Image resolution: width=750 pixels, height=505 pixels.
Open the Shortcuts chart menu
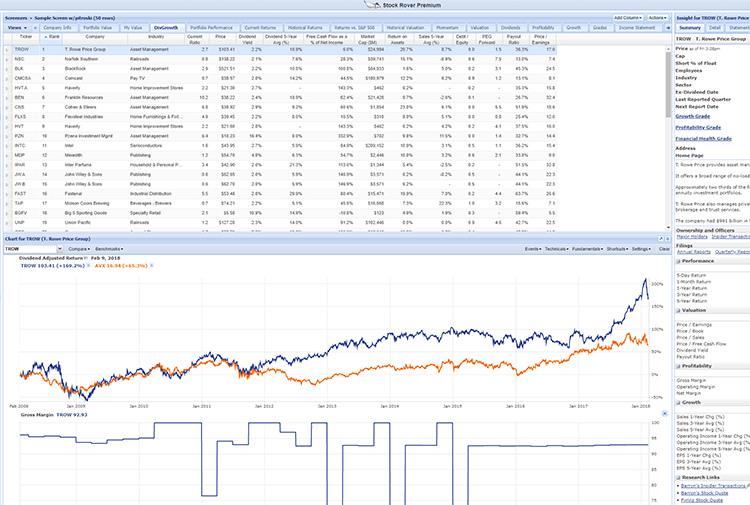pyautogui.click(x=617, y=249)
